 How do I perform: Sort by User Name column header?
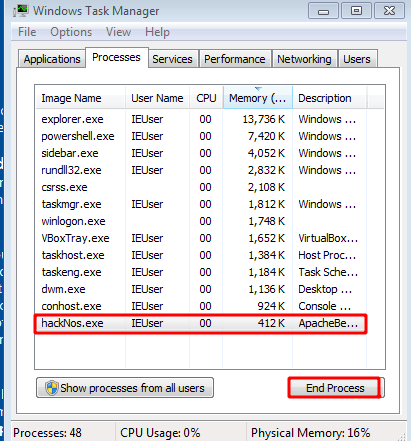coord(157,98)
